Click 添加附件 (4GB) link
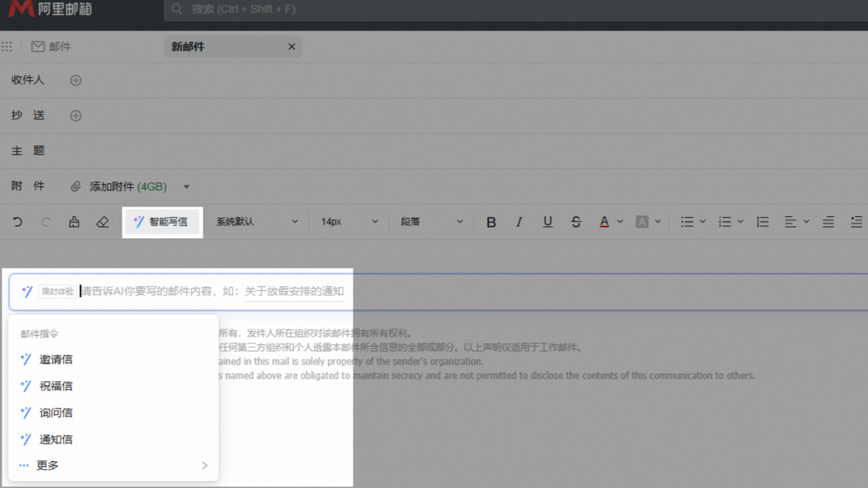868x488 pixels. point(128,187)
